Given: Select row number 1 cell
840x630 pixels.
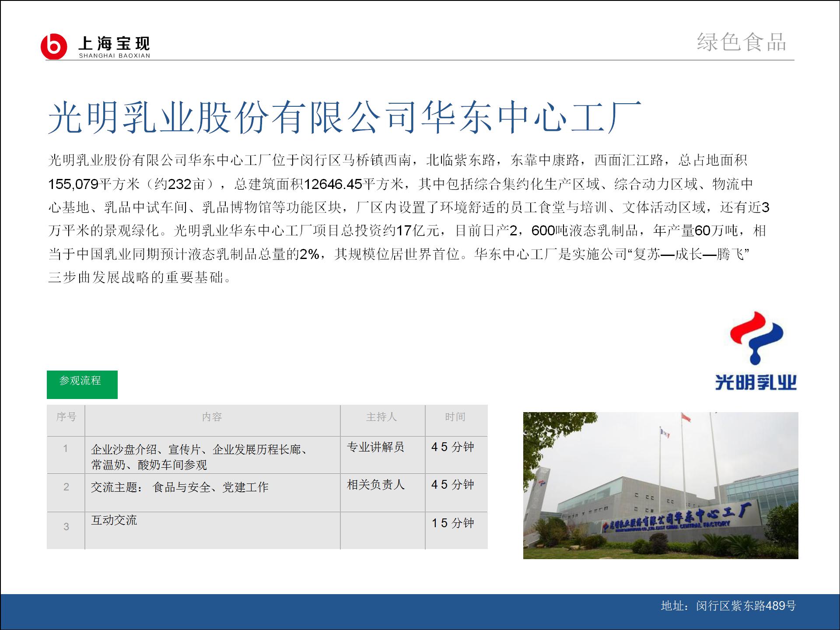Looking at the screenshot, I should 66,455.
